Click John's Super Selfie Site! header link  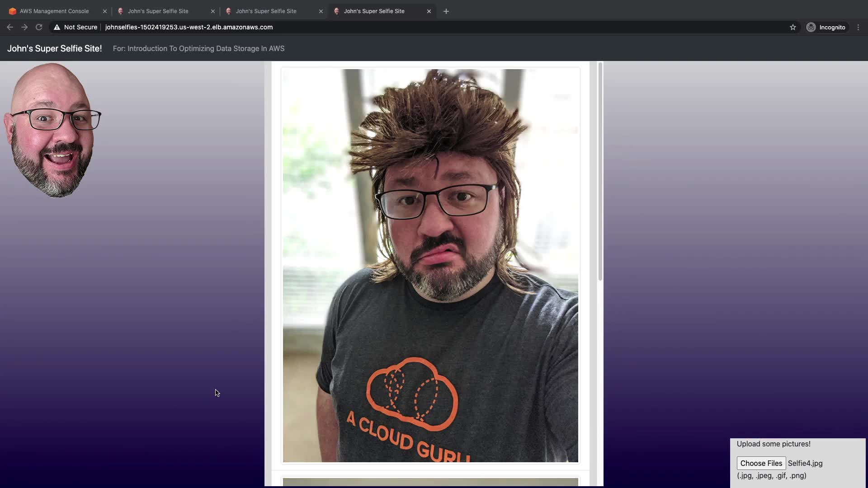[54, 48]
